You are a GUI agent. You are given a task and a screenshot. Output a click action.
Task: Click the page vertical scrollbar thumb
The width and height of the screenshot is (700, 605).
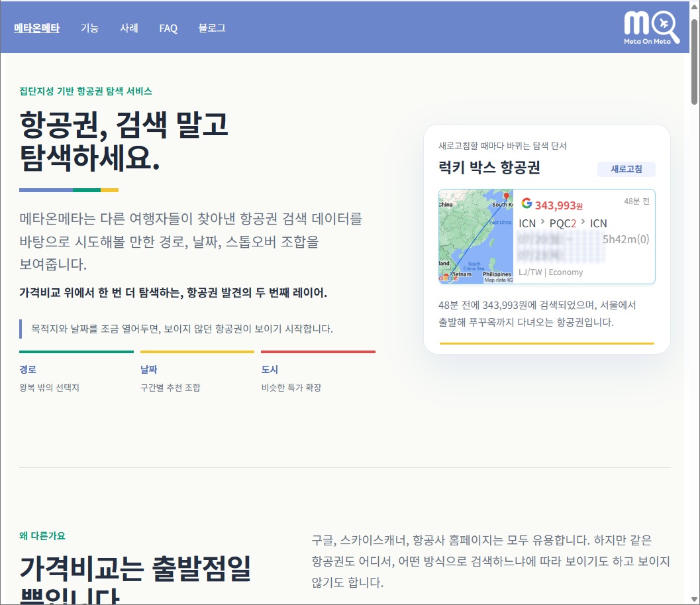[x=694, y=61]
